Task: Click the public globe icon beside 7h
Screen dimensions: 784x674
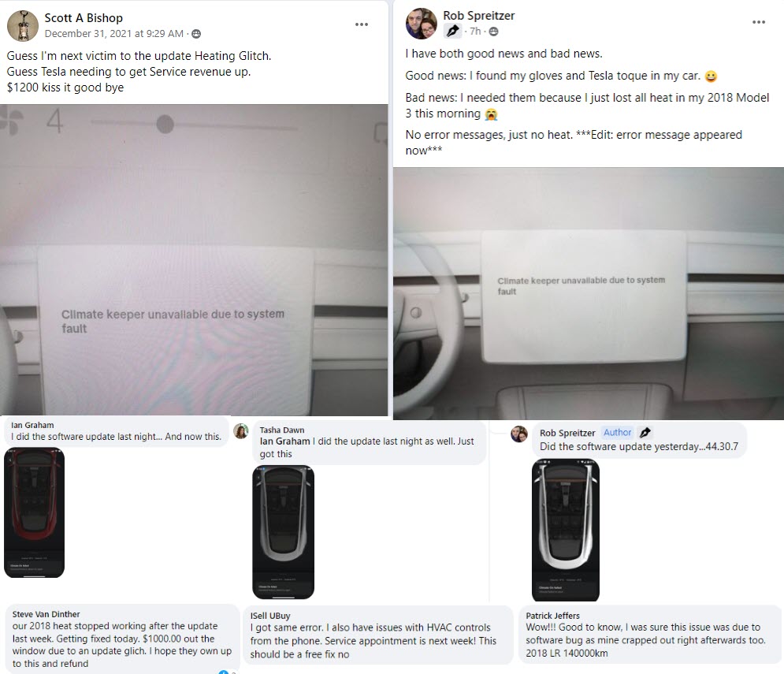Action: click(493, 32)
